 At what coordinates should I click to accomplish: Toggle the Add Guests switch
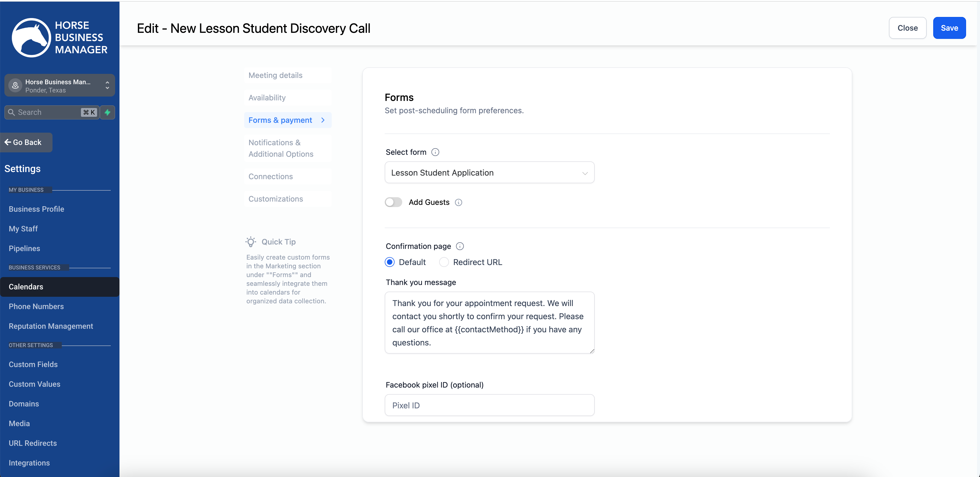tap(393, 202)
